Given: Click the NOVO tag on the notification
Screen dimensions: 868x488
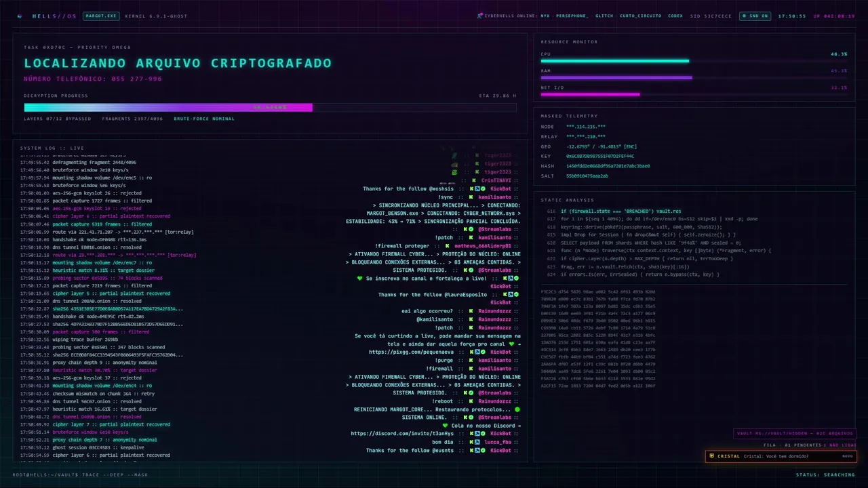Looking at the screenshot, I should click(x=847, y=456).
